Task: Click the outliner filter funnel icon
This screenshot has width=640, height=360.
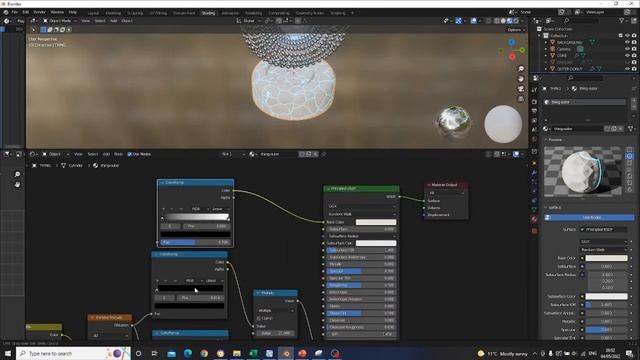Action: [622, 21]
